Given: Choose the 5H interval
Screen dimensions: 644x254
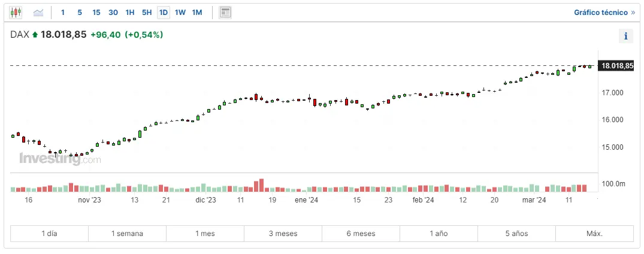Looking at the screenshot, I should click(x=146, y=12).
